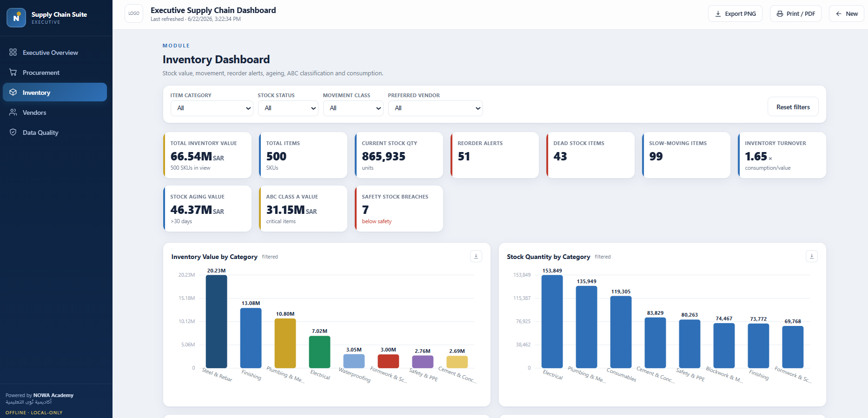Expand the Movement Class dropdown
Viewport: 868px width, 418px height.
click(x=353, y=108)
